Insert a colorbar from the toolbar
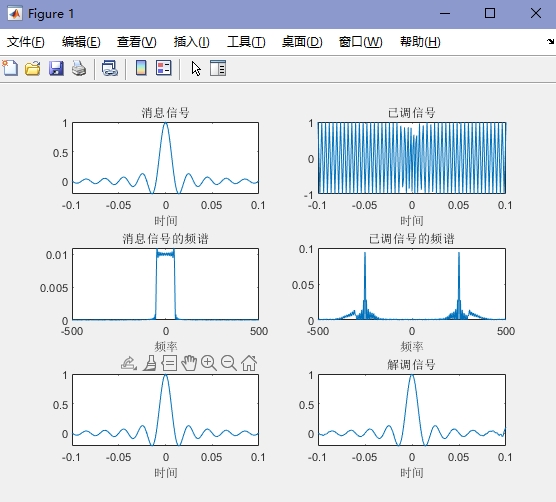This screenshot has width=556, height=502. (x=141, y=68)
